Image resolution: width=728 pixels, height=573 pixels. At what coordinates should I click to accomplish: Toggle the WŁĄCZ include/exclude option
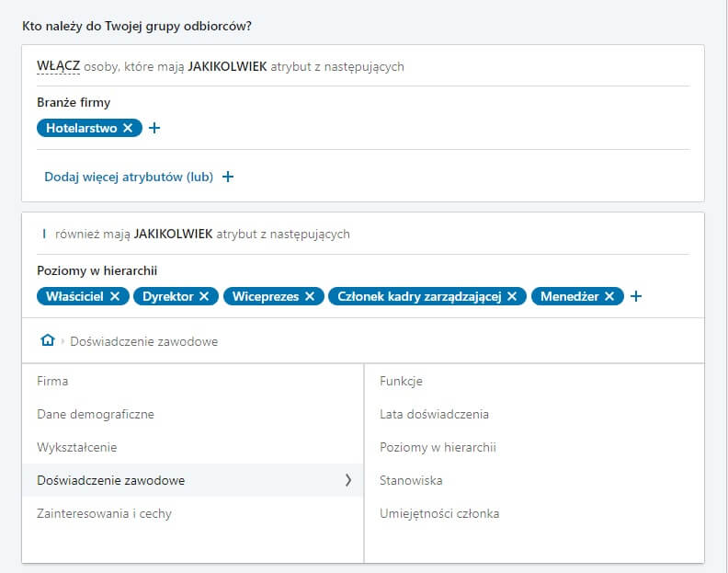pyautogui.click(x=58, y=67)
